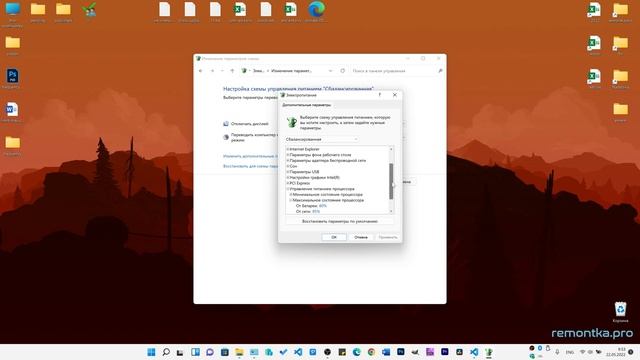640x360 pixels.
Task: Refresh the Control Panel window address
Action: (343, 71)
